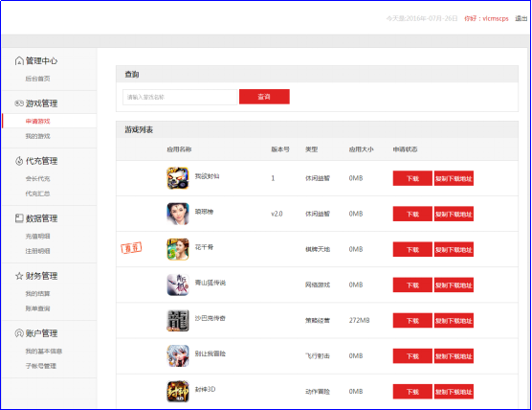Screen dimensions: 532x410
Task: Click the game name 沙巴克传奇
Action: coord(210,318)
